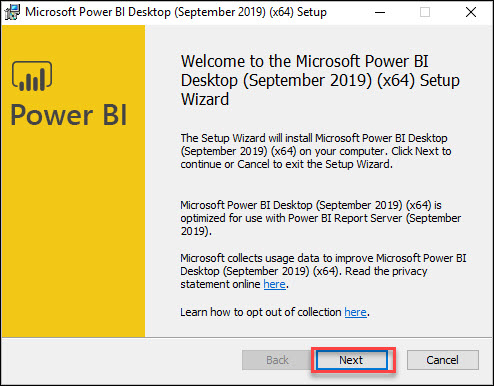Click the grayed-out Back button
This screenshot has height=386, width=494.
tap(277, 360)
